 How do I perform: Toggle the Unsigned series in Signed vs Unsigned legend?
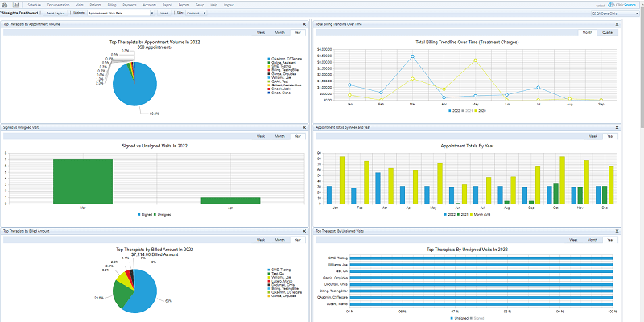coord(164,214)
